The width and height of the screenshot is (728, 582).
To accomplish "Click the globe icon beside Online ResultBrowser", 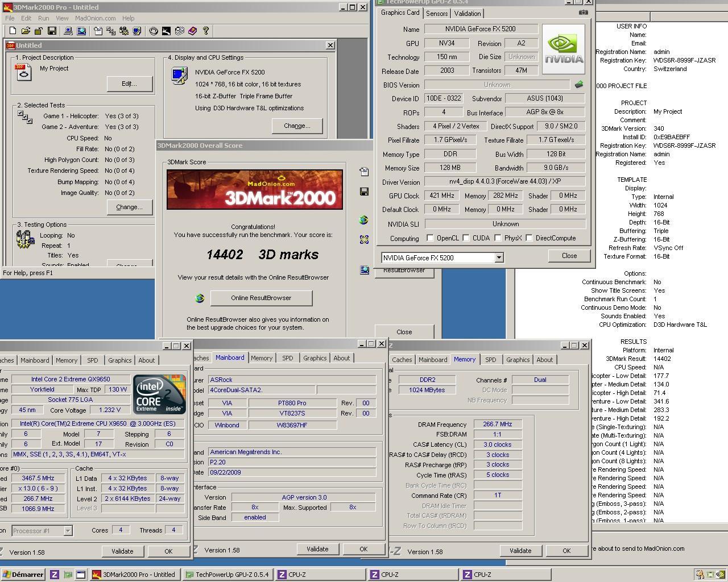I will pos(200,298).
